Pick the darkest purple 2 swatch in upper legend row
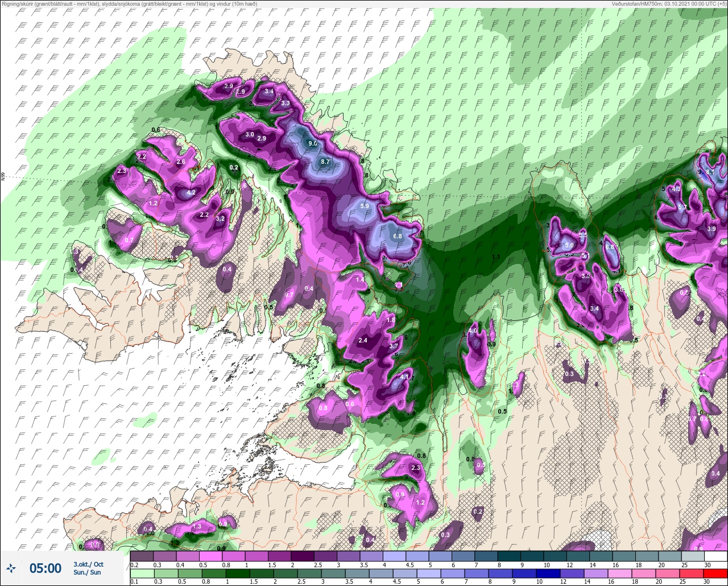This screenshot has width=728, height=586. pos(302,556)
